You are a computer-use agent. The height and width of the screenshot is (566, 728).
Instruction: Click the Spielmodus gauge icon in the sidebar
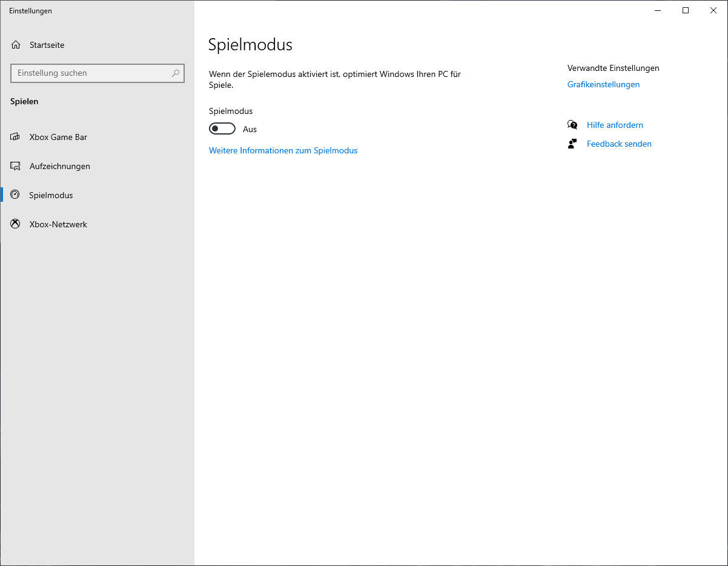16,195
